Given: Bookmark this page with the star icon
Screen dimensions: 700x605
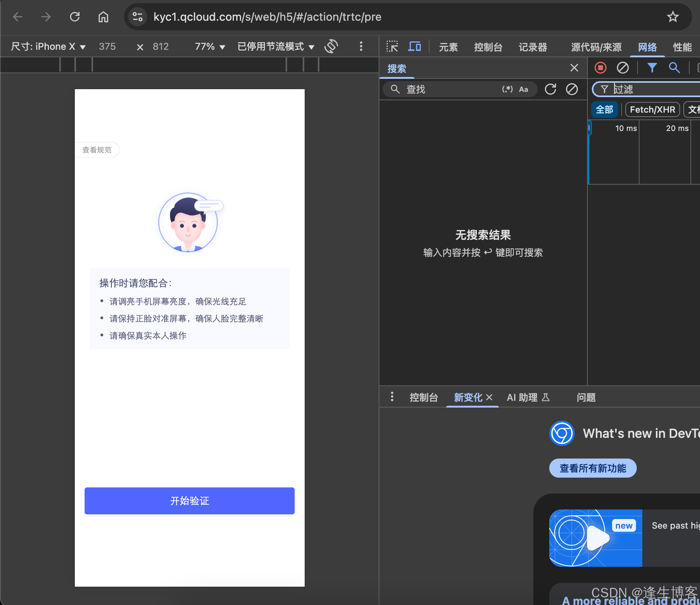Looking at the screenshot, I should (x=673, y=17).
